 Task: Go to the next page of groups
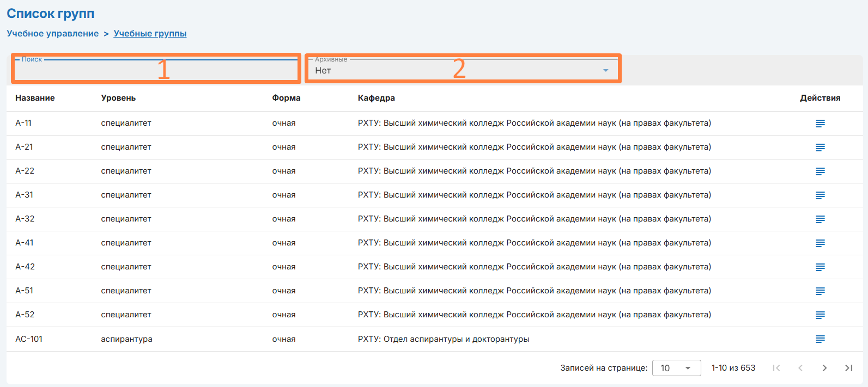(824, 368)
